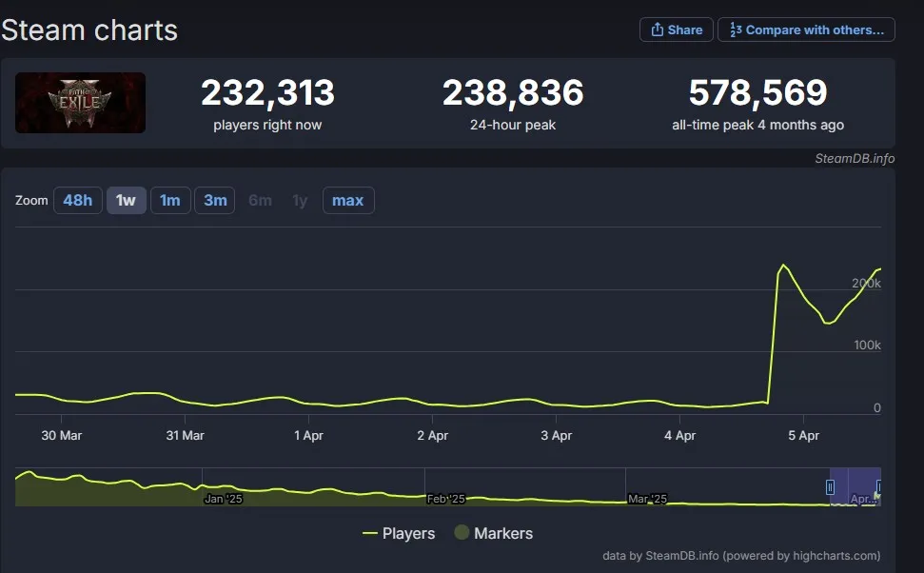Switch zoom to 3m
The image size is (924, 573).
click(215, 201)
